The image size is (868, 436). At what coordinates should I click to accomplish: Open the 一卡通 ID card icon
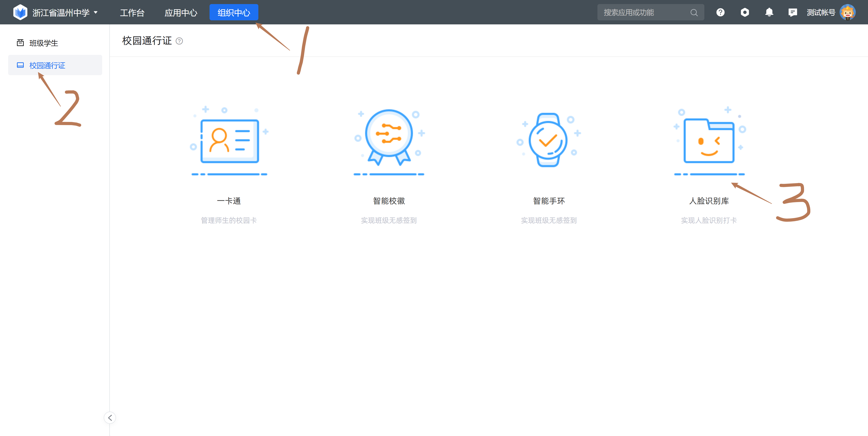click(x=229, y=141)
